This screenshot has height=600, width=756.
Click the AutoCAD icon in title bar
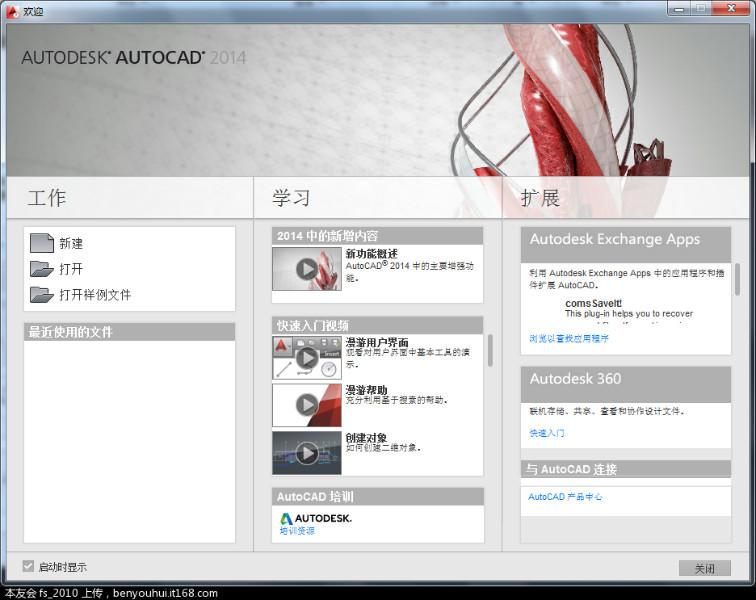[x=12, y=11]
